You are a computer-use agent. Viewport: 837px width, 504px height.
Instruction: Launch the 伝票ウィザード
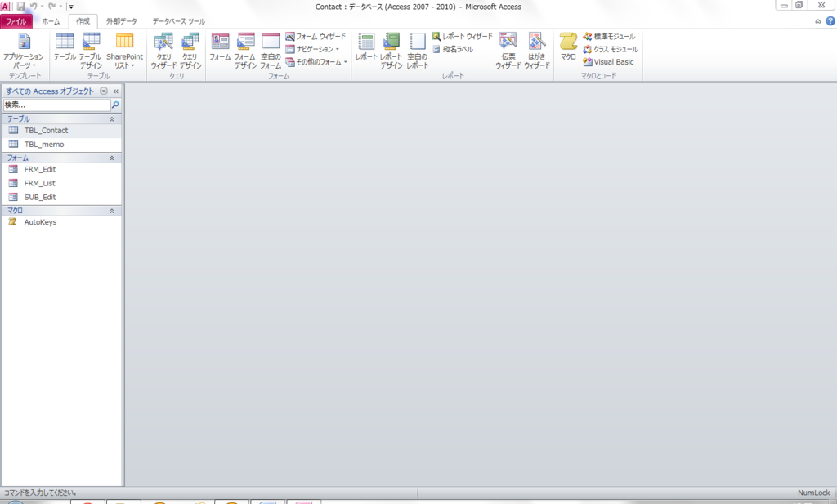coord(508,51)
